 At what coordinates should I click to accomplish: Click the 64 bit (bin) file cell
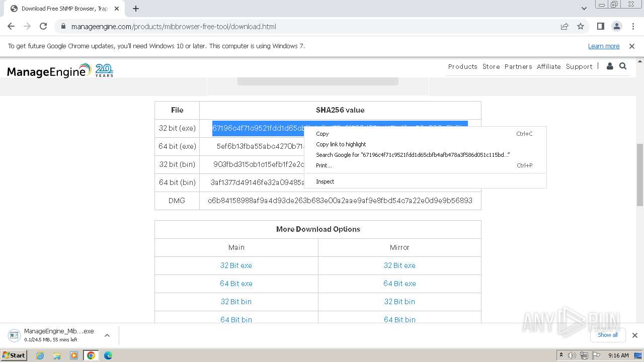177,183
